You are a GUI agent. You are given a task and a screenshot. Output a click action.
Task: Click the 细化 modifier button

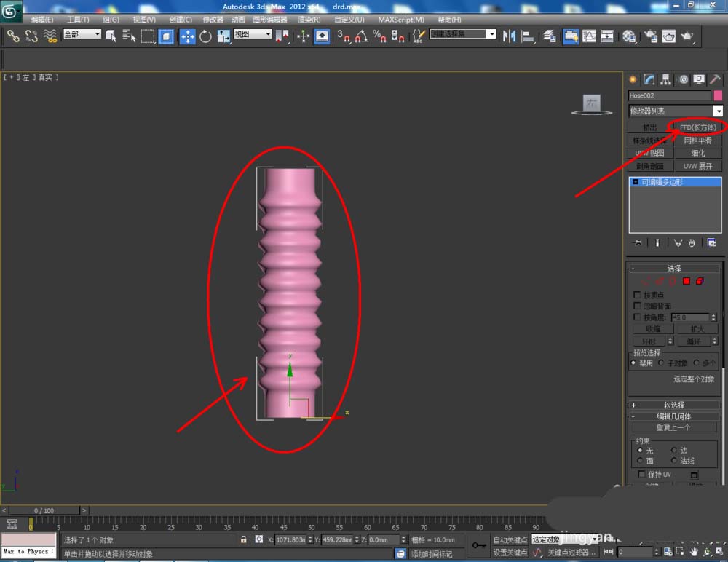click(698, 153)
